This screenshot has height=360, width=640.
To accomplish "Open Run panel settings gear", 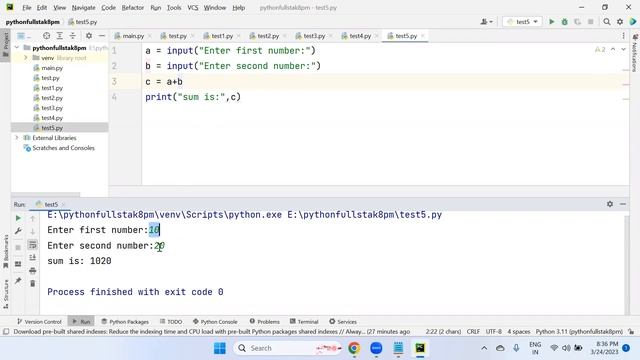I will tap(610, 204).
